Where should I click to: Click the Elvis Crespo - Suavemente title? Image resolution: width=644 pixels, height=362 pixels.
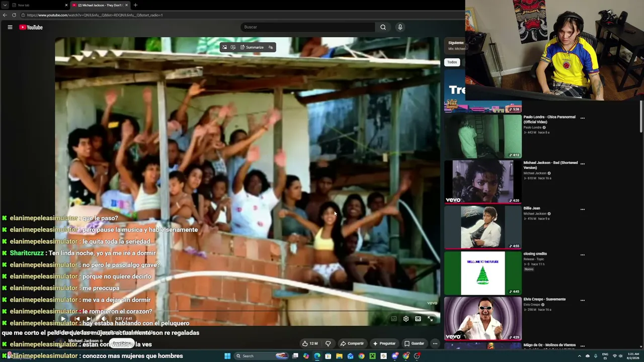click(x=544, y=299)
